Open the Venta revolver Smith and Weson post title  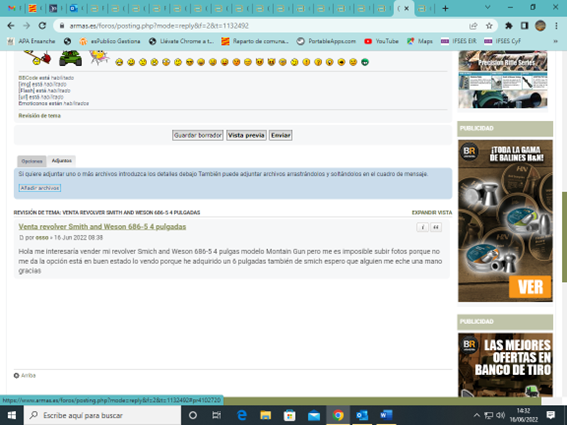(x=102, y=227)
